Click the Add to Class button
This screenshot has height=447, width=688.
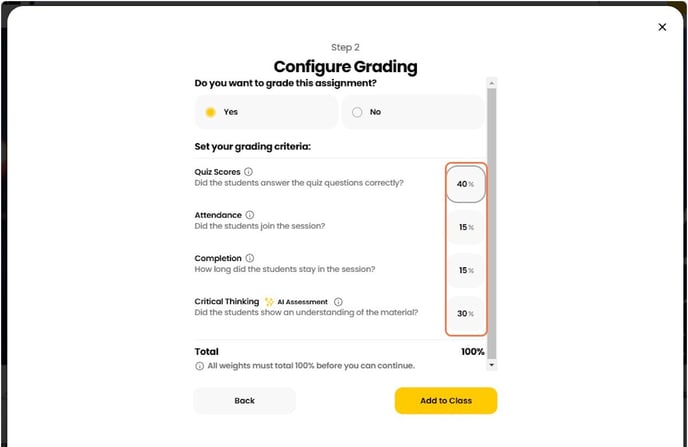(445, 401)
